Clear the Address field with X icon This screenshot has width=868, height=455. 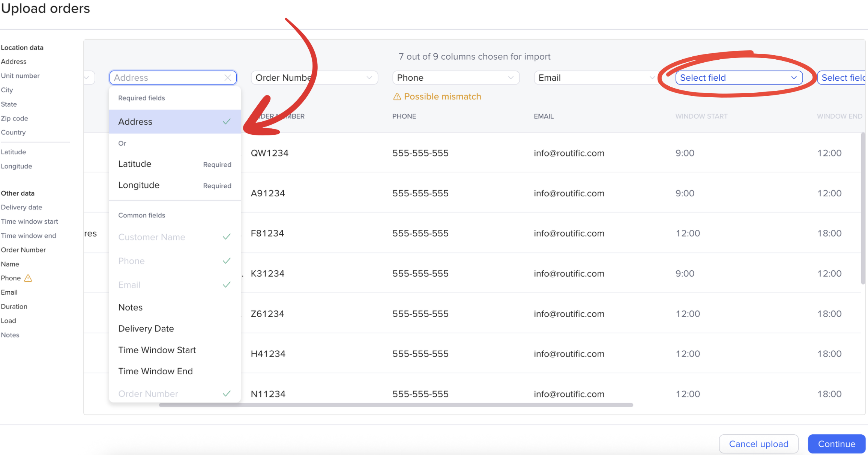pos(227,78)
